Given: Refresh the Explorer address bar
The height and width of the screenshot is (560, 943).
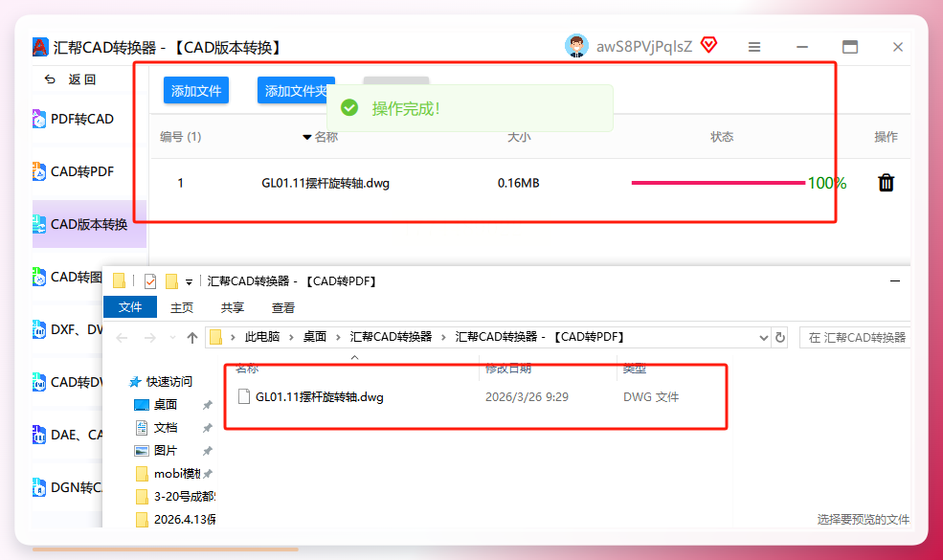Looking at the screenshot, I should pyautogui.click(x=780, y=338).
